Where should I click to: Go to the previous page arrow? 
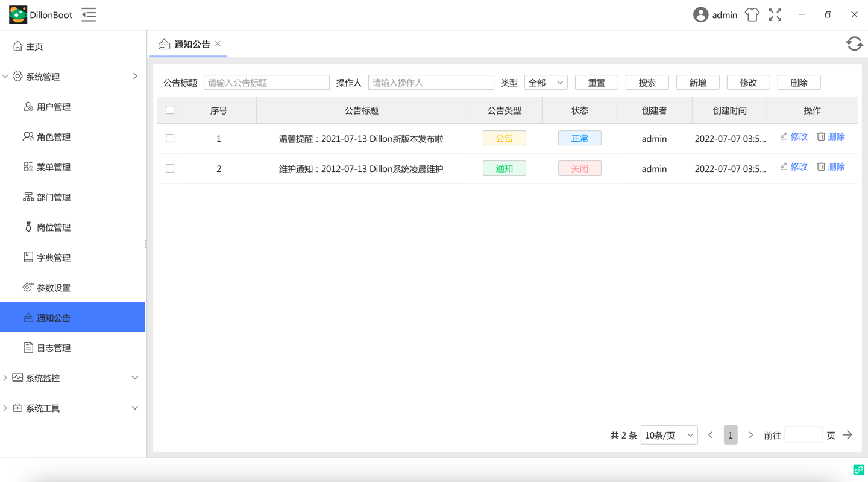click(711, 435)
